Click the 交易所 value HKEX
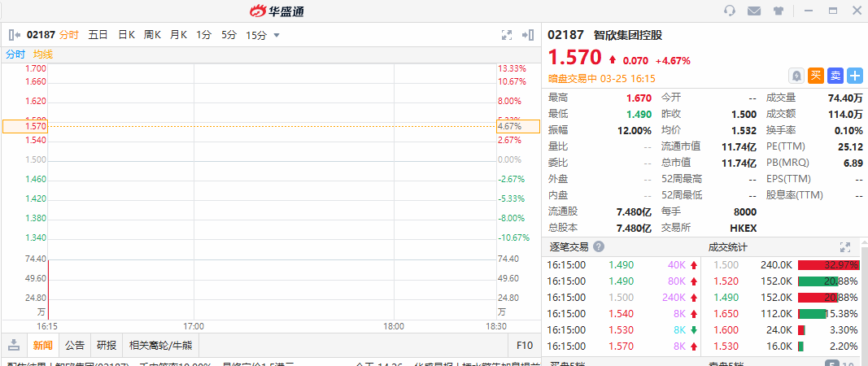 743,228
